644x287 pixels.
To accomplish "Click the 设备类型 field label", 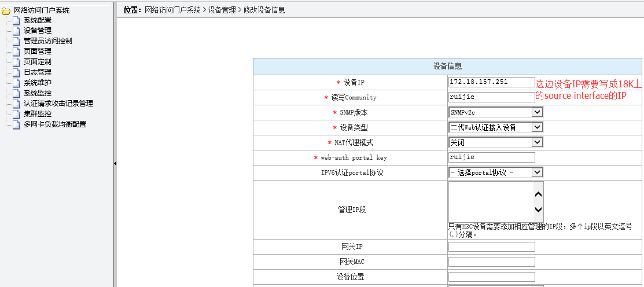I will click(x=354, y=128).
